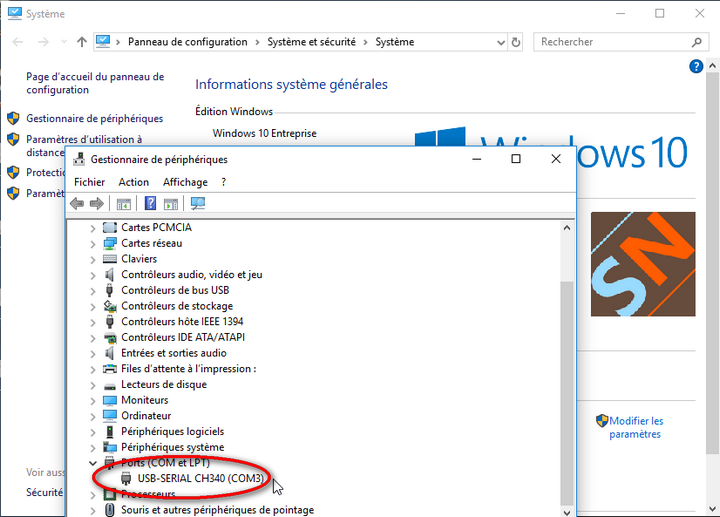Click the Cartes PCMCIA device icon
Image resolution: width=720 pixels, height=517 pixels.
(x=110, y=227)
